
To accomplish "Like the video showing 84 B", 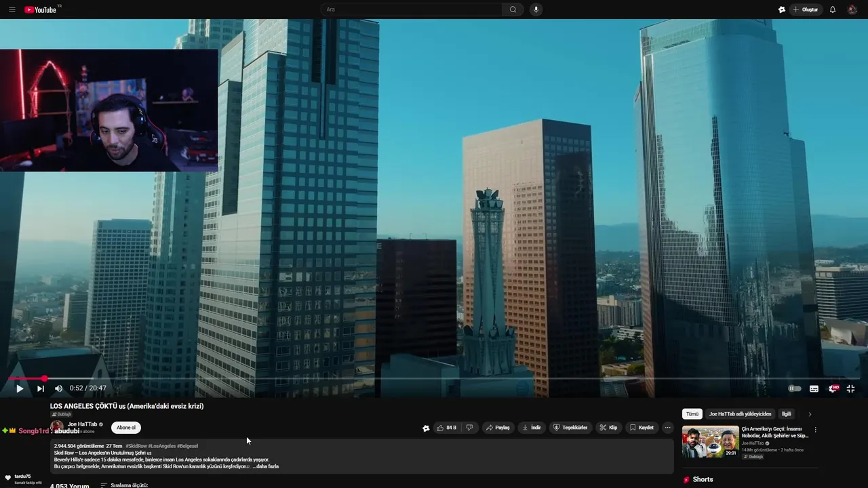I will coord(446,428).
